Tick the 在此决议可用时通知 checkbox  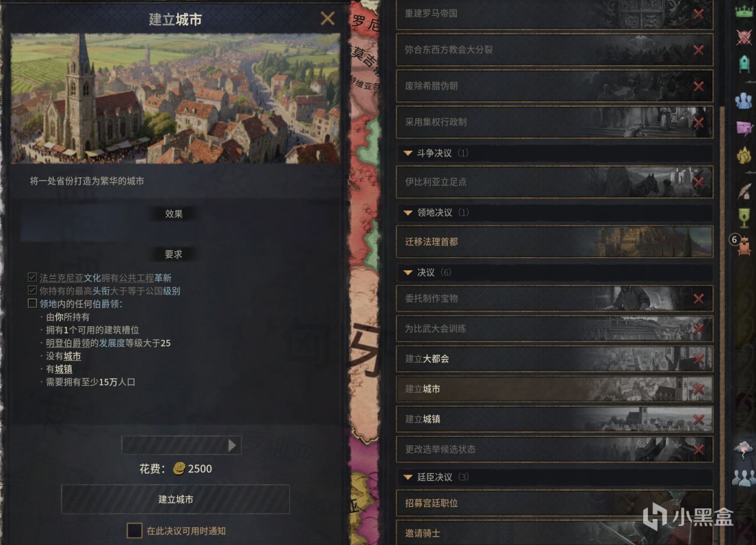135,530
